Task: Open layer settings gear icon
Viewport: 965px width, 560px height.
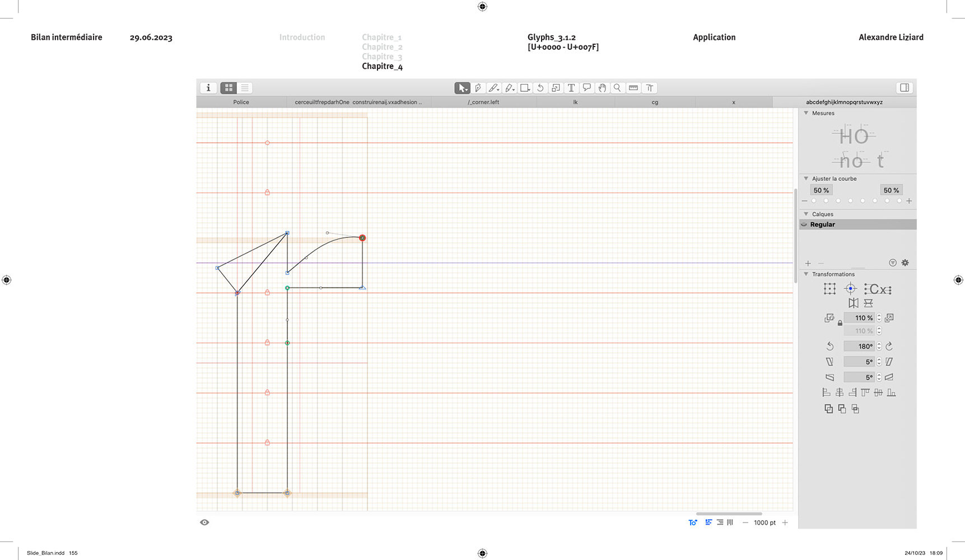Action: 905,263
